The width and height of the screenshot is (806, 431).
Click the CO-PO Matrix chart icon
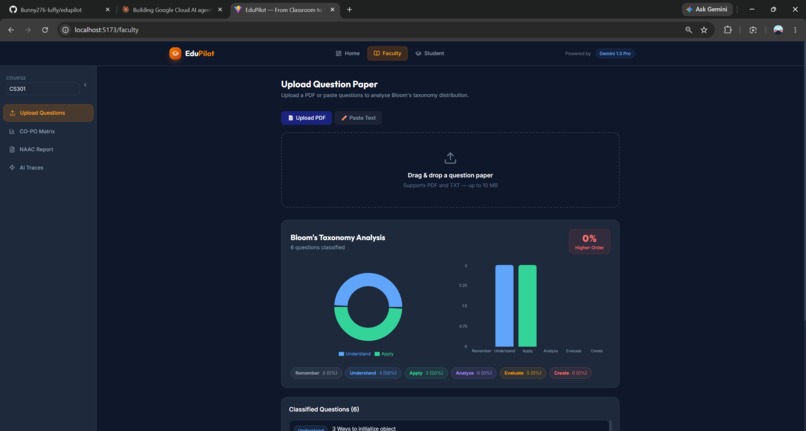tap(12, 132)
